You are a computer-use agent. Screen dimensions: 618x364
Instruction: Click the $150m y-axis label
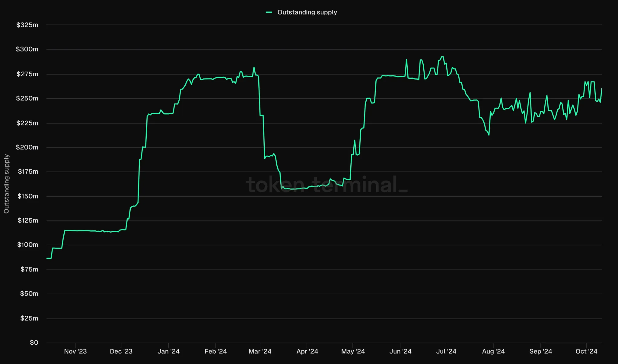point(28,196)
